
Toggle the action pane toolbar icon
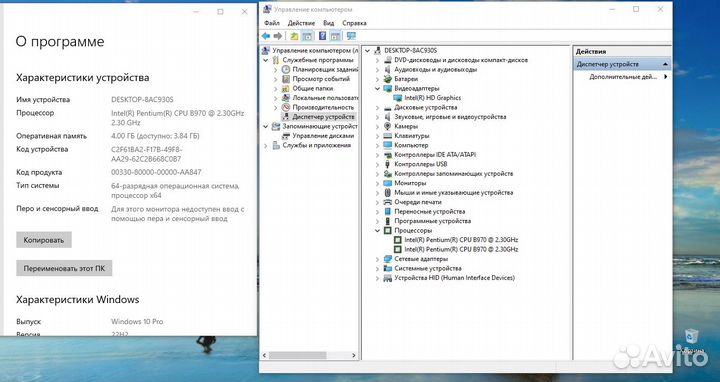click(336, 36)
